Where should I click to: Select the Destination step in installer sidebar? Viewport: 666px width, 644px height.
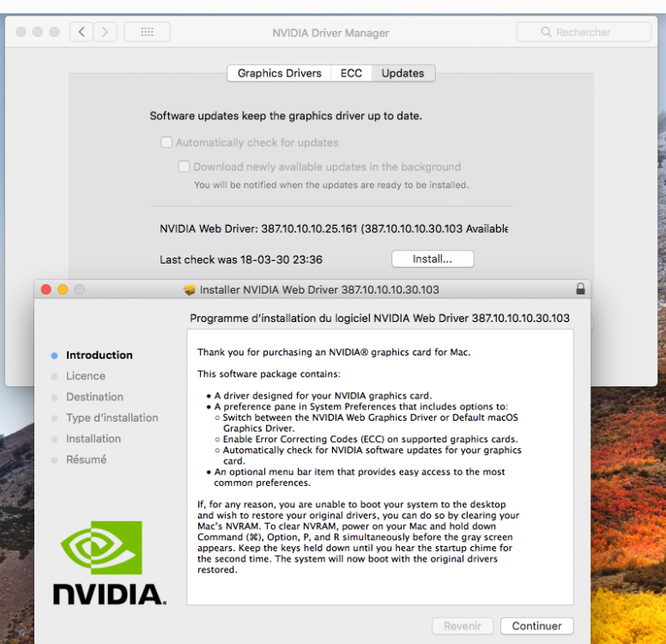[x=94, y=397]
